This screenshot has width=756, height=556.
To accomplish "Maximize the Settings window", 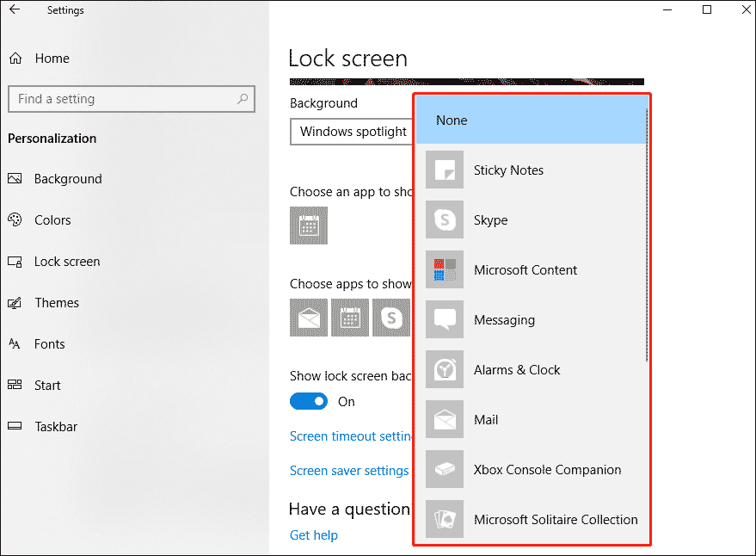I will pyautogui.click(x=707, y=9).
